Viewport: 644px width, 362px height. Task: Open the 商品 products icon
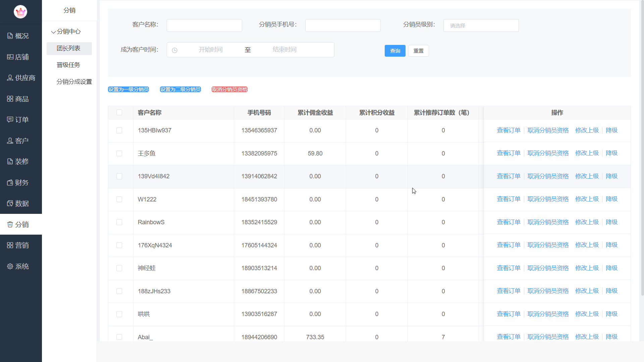[x=10, y=99]
